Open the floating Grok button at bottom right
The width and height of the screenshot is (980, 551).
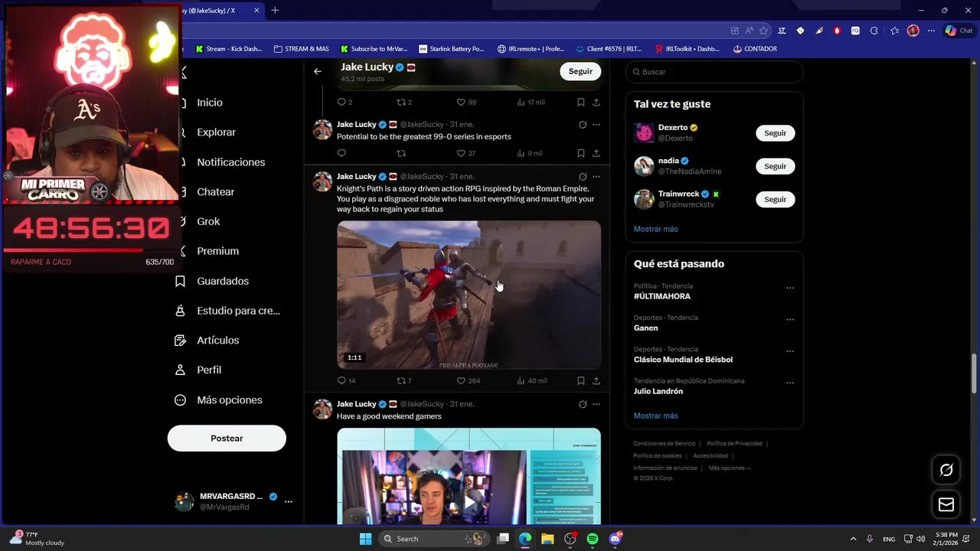coord(946,470)
